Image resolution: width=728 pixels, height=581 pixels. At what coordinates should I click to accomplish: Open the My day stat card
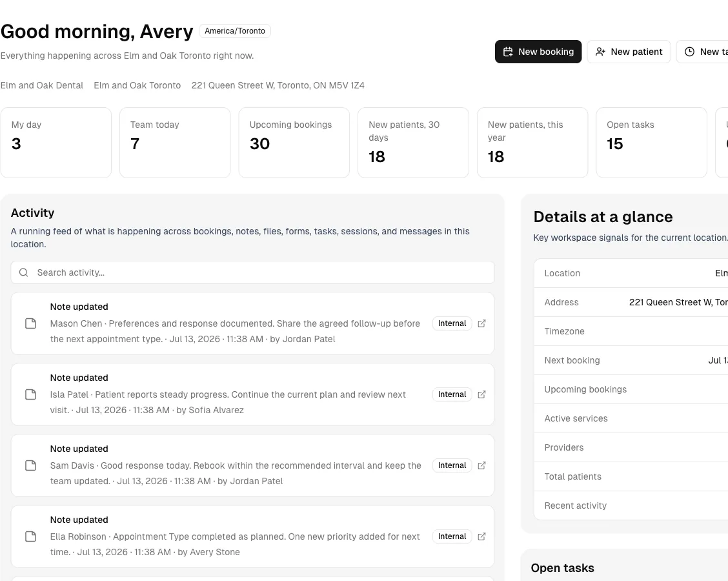click(56, 143)
